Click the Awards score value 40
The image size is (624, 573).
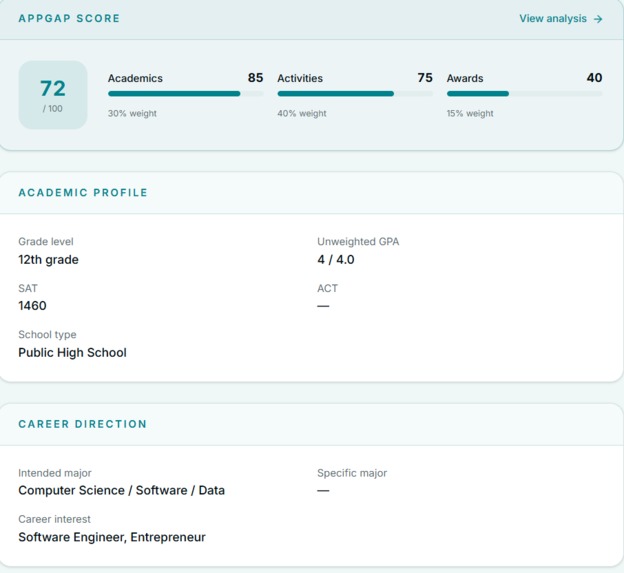pos(595,78)
